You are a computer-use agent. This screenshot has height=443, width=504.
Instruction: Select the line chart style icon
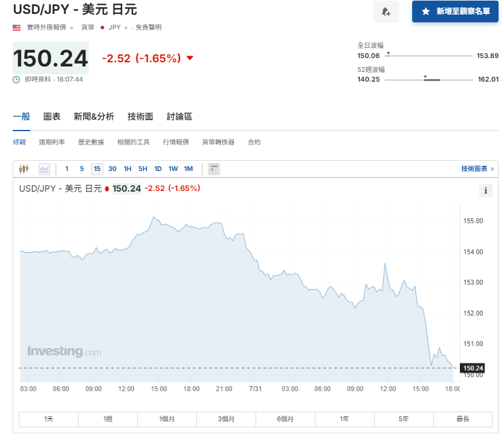coord(44,169)
